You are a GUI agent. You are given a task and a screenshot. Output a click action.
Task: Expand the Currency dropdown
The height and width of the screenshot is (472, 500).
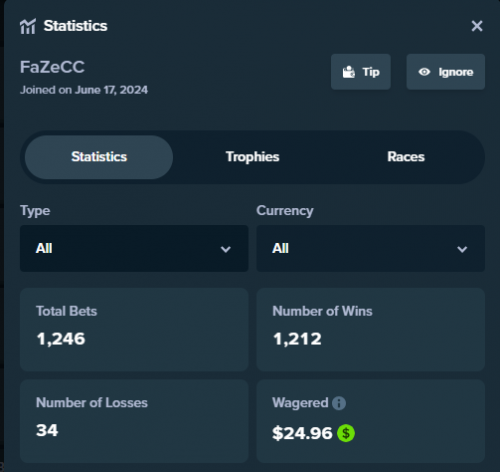(371, 248)
